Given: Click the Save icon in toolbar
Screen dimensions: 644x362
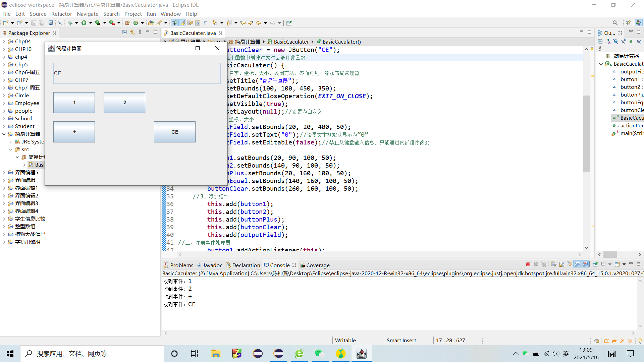Looking at the screenshot, I should [34, 23].
